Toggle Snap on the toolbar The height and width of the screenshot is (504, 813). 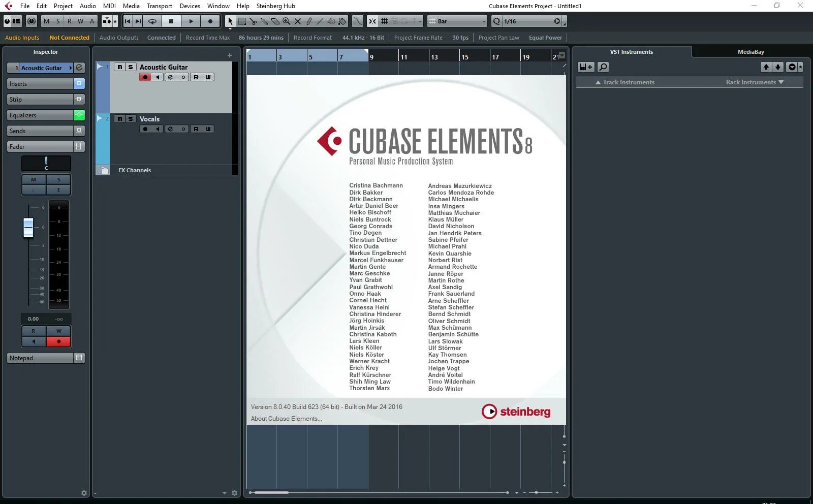(x=372, y=21)
